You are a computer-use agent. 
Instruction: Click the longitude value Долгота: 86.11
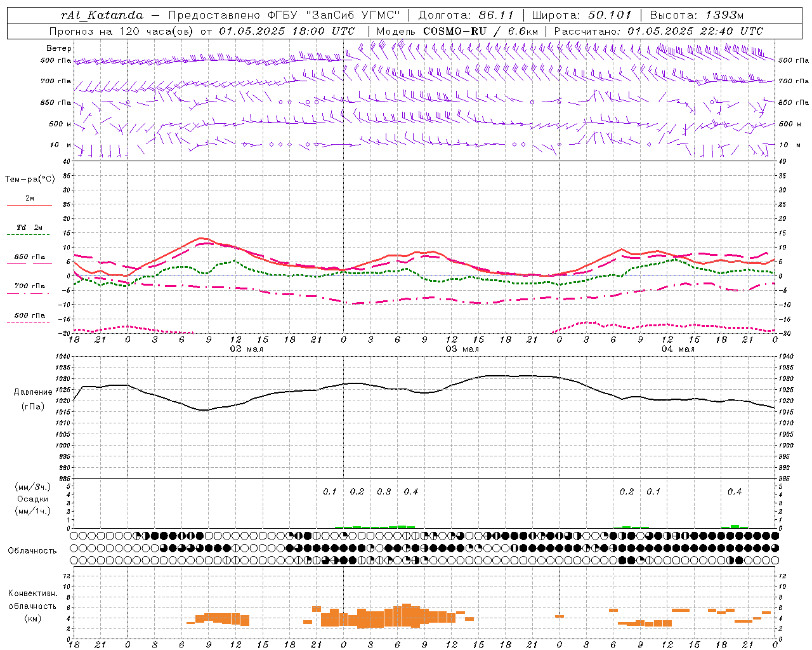(466, 15)
